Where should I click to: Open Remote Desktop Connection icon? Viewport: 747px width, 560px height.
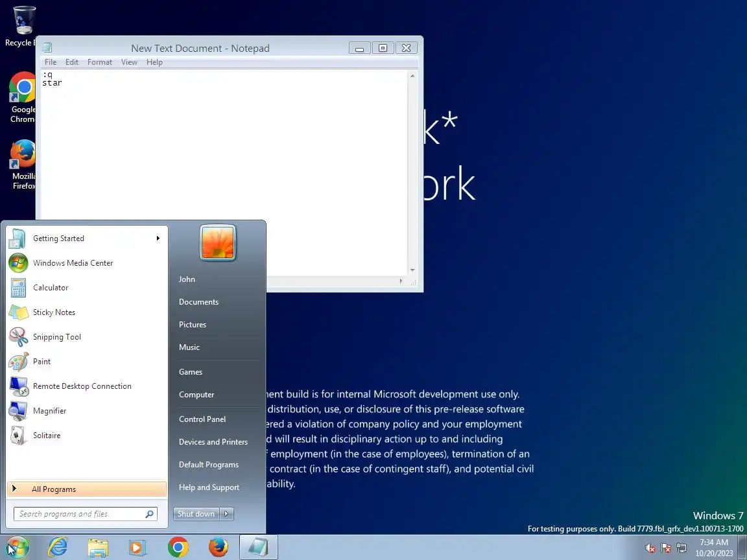[x=19, y=386]
